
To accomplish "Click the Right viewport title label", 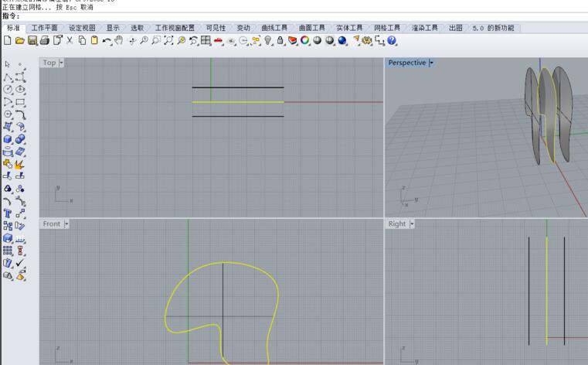I will point(397,223).
